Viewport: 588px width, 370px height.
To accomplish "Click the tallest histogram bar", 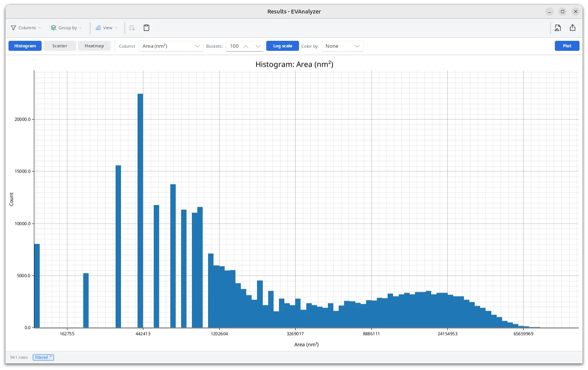I will 140,211.
